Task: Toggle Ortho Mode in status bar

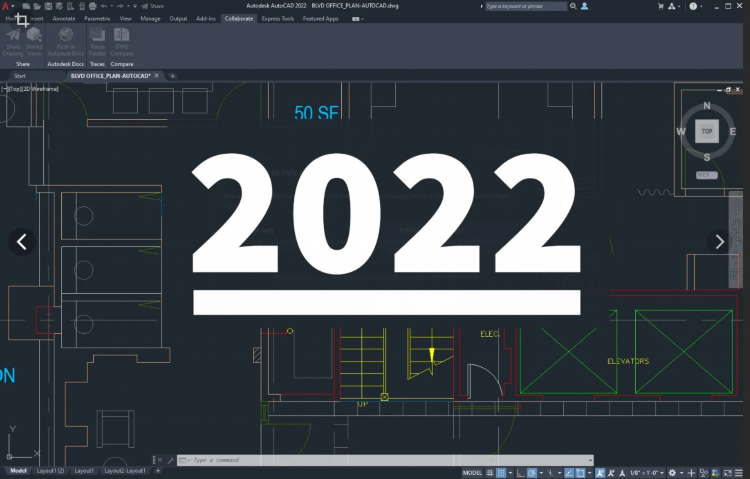Action: pos(520,473)
